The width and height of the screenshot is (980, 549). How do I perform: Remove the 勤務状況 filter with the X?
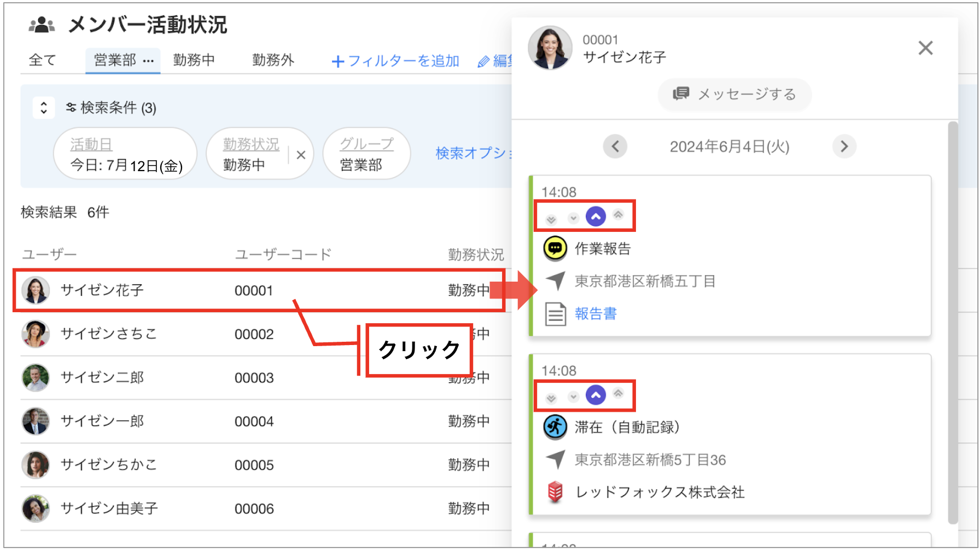pyautogui.click(x=301, y=155)
